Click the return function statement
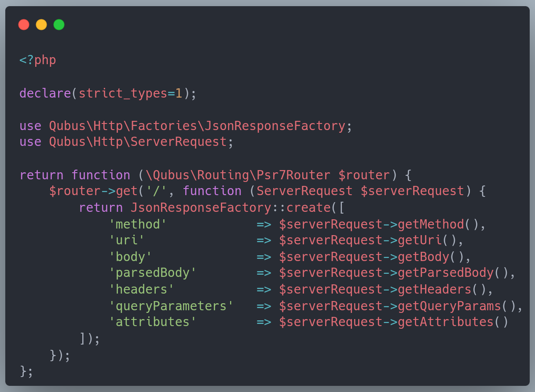Image resolution: width=535 pixels, height=392 pixels. pyautogui.click(x=64, y=174)
